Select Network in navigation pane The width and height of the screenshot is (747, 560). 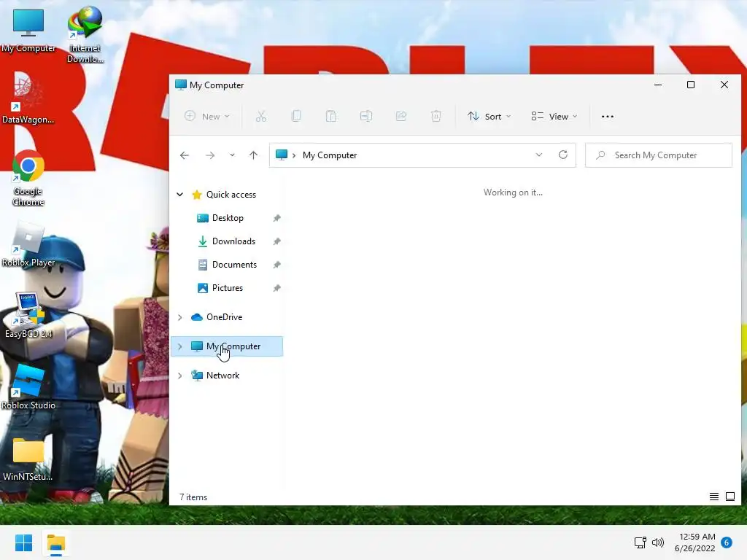pyautogui.click(x=222, y=376)
